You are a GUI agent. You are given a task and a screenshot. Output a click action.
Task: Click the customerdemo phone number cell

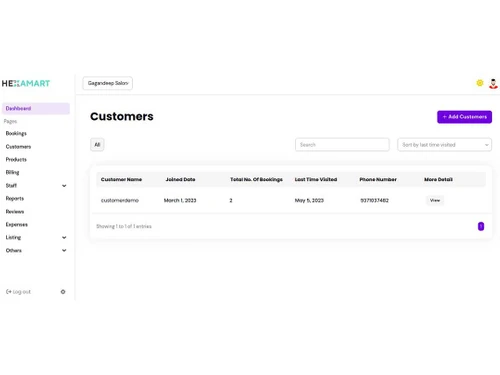pyautogui.click(x=375, y=200)
